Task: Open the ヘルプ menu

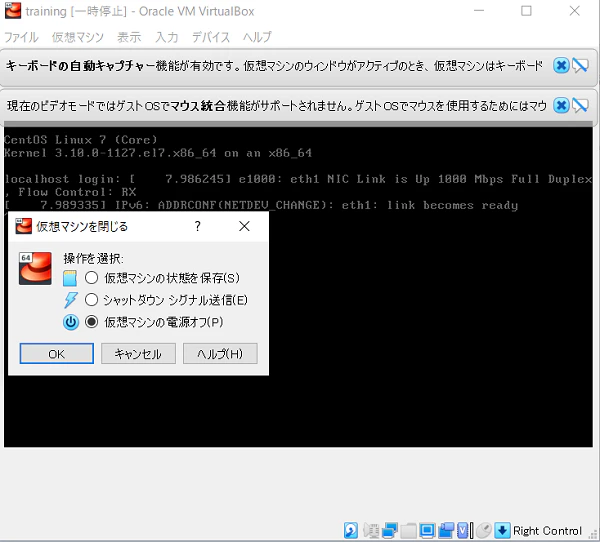Action: point(257,37)
